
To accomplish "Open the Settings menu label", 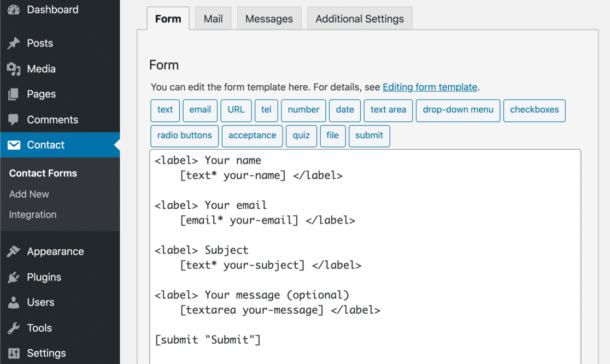I will click(x=46, y=354).
